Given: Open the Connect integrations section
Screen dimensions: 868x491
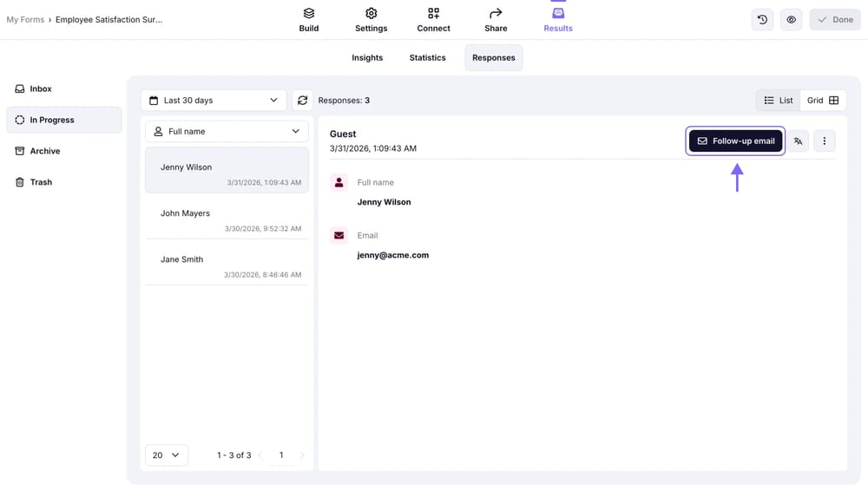Looking at the screenshot, I should click(433, 20).
